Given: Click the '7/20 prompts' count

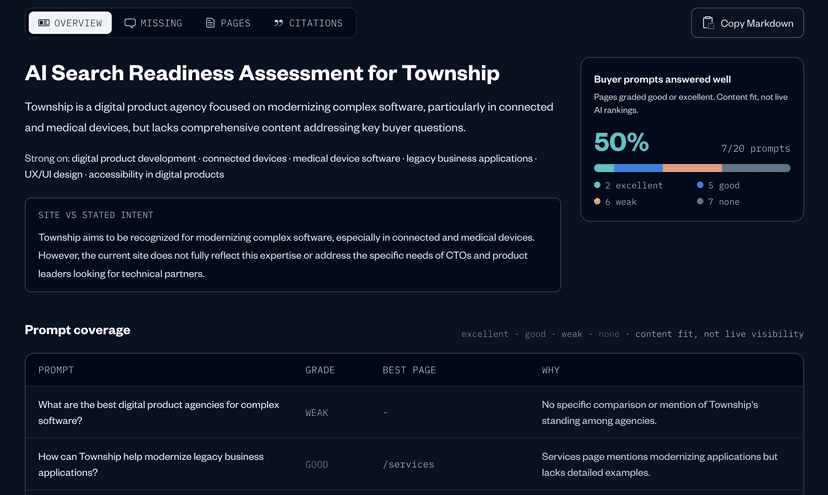Looking at the screenshot, I should click(x=756, y=148).
